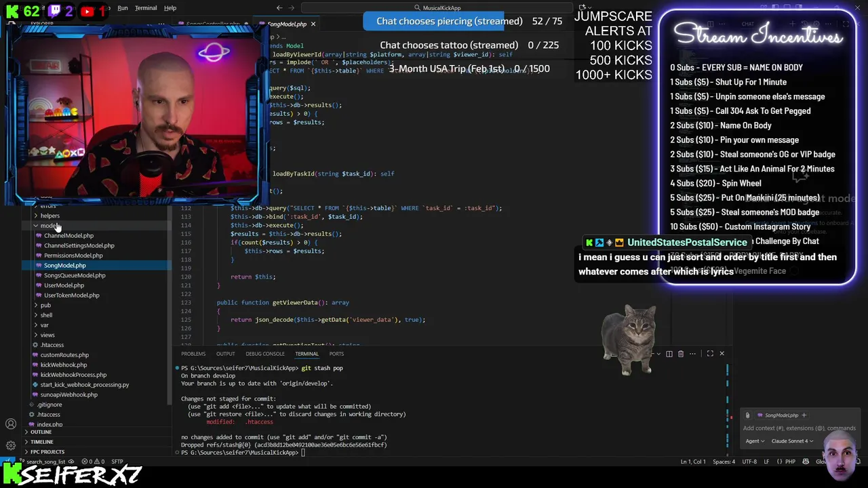Click the SFTP status bar item
Viewport: 868px width, 488px height.
[x=117, y=462]
